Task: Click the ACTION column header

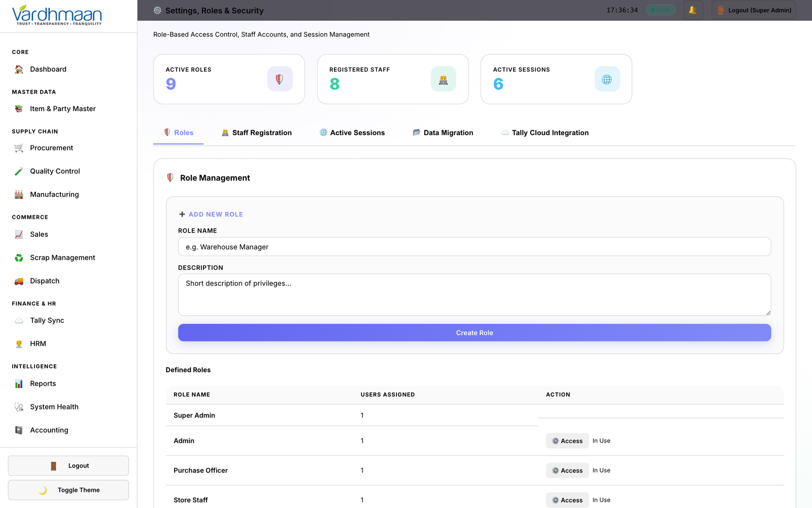Action: [x=558, y=395]
